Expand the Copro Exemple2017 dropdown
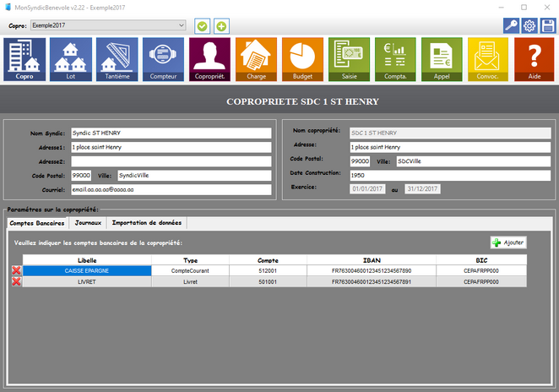This screenshot has width=559, height=392. 181,25
